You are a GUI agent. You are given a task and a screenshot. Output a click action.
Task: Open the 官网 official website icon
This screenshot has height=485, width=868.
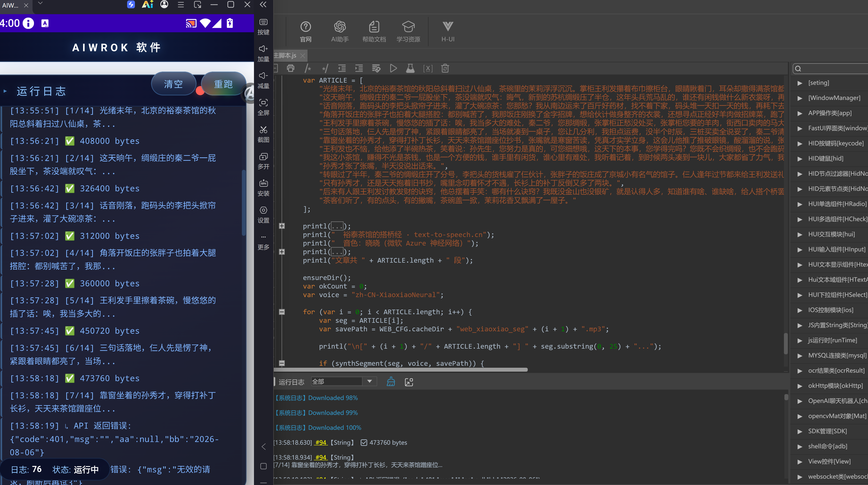pos(305,31)
